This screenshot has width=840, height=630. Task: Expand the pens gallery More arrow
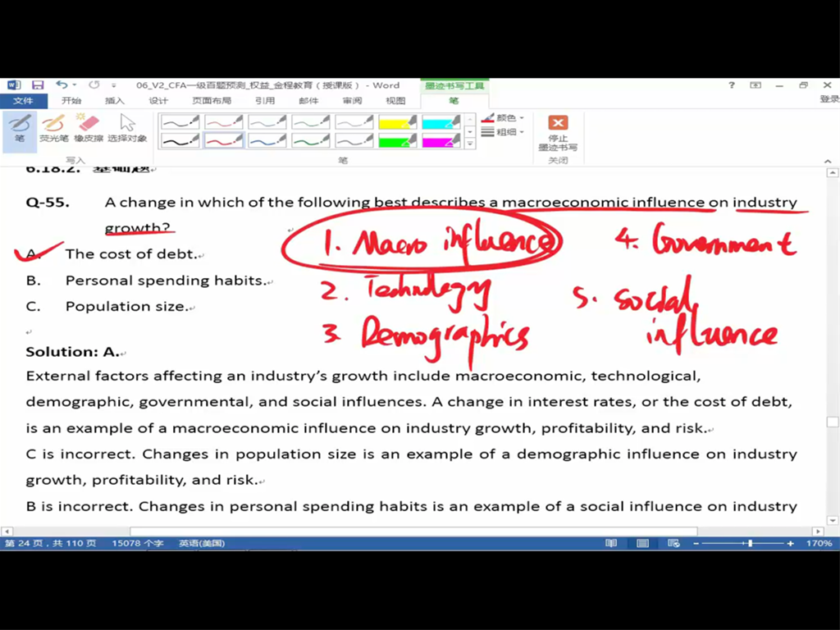tap(470, 144)
